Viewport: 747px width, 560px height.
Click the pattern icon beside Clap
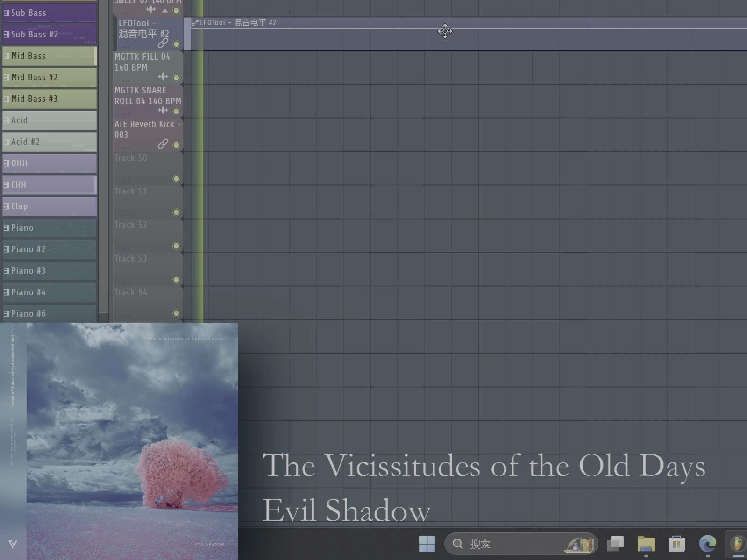(x=7, y=206)
